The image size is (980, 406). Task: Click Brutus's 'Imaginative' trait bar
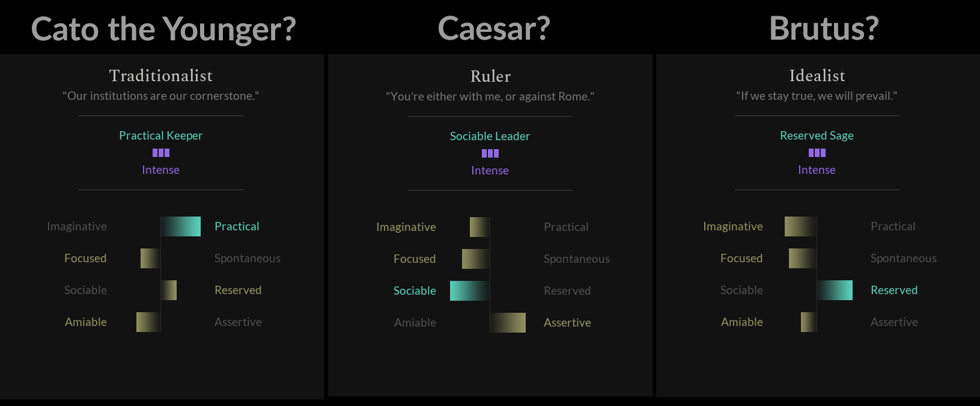click(x=800, y=226)
